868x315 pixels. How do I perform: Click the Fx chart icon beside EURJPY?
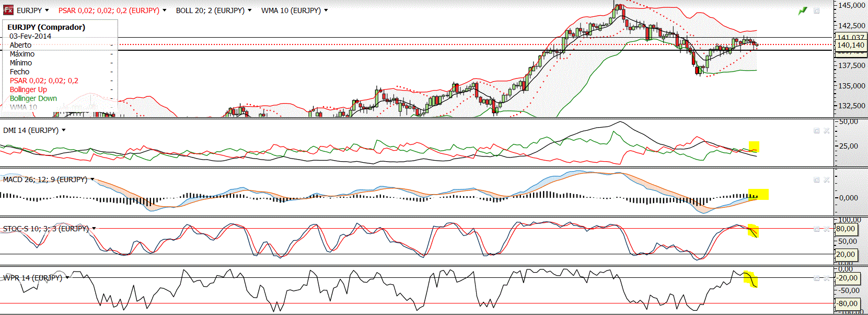point(8,10)
